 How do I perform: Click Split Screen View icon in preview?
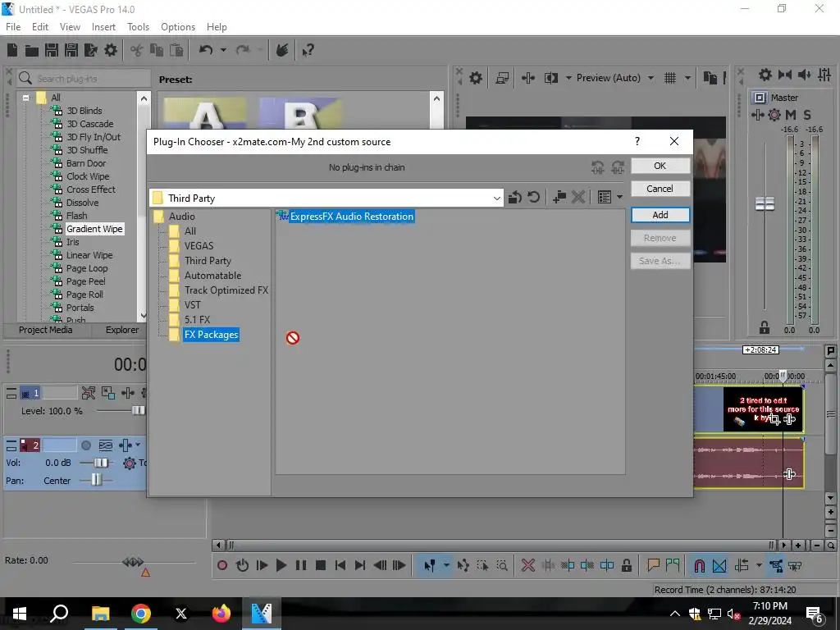[550, 78]
